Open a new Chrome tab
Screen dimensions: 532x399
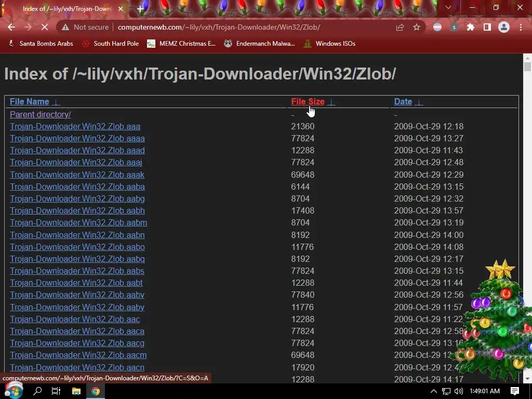coord(140,9)
